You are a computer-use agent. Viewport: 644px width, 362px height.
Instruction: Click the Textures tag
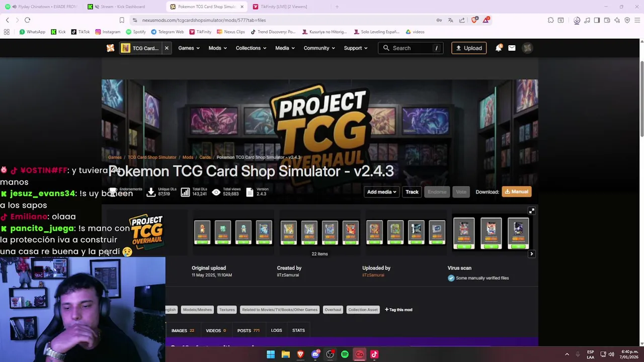pos(227,310)
